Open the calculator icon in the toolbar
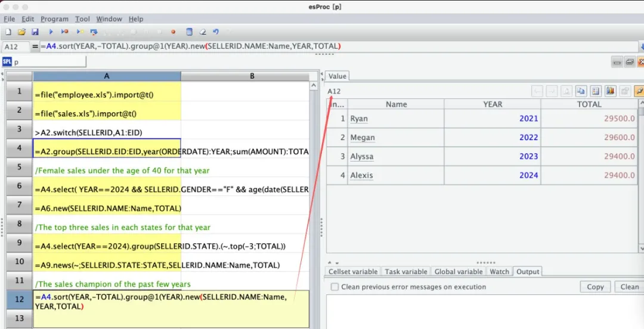This screenshot has width=644, height=329. point(189,32)
